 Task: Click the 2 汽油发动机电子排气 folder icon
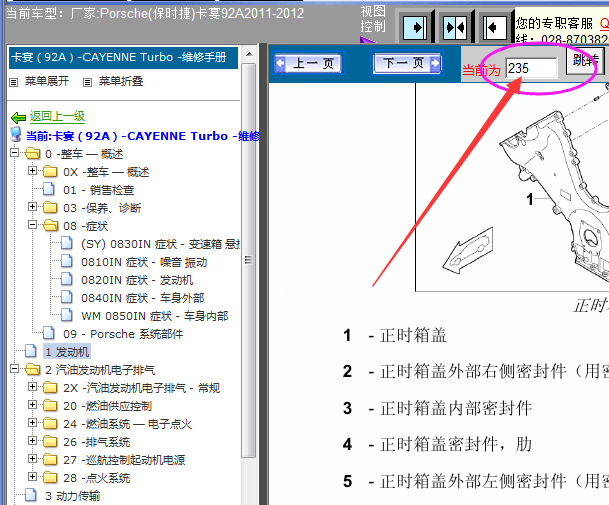[33, 369]
